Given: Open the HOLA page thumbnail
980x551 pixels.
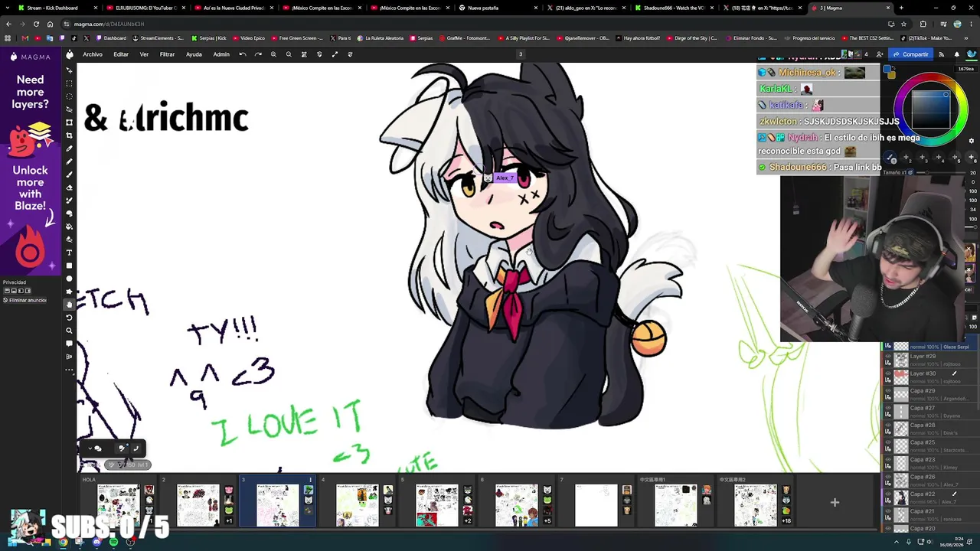Looking at the screenshot, I should 119,505.
